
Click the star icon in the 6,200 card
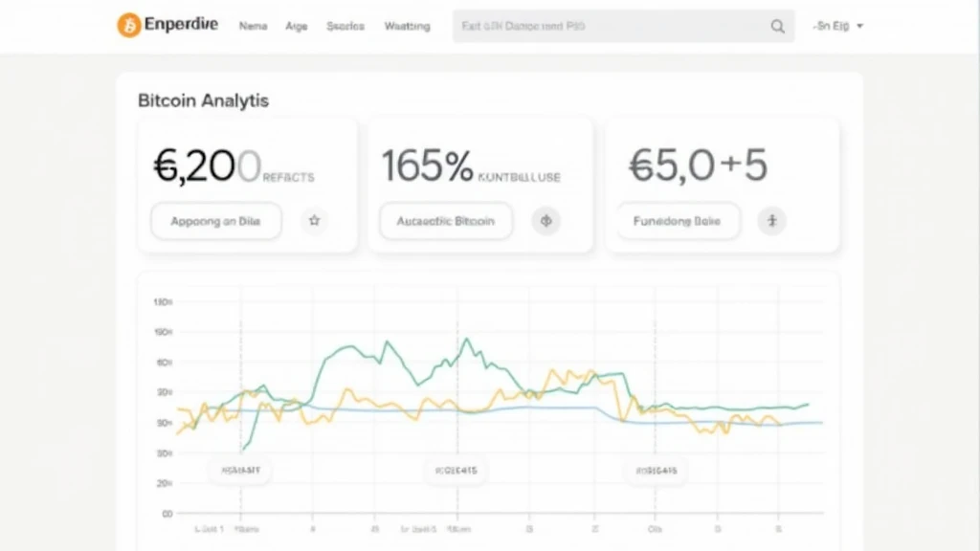314,221
